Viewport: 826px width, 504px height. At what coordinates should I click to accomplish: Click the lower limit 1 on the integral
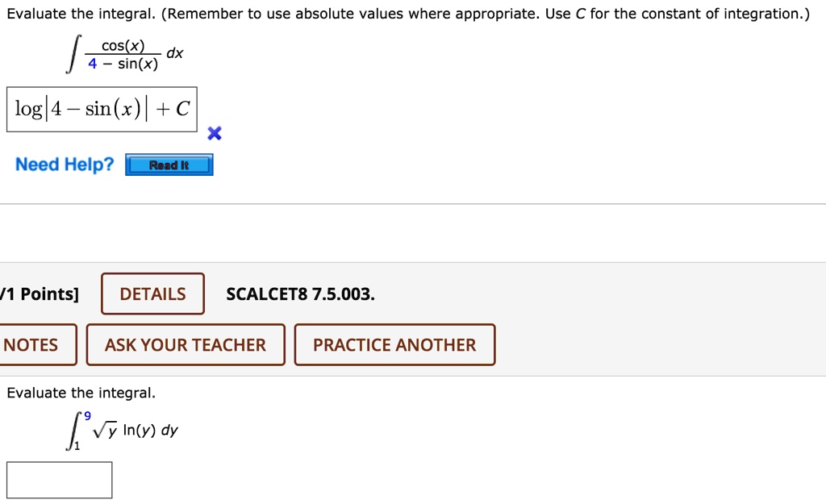(77, 444)
